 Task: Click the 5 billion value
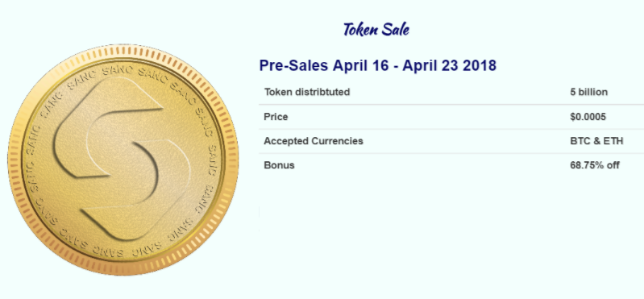[588, 92]
